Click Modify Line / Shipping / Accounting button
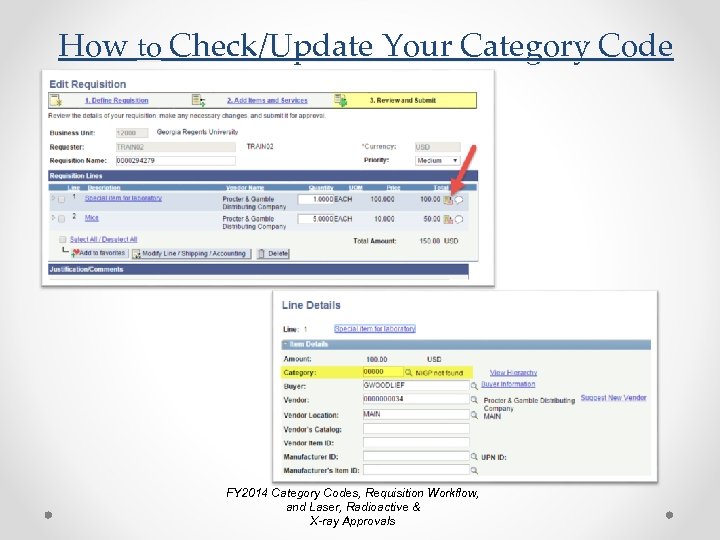The width and height of the screenshot is (720, 540). tap(191, 253)
